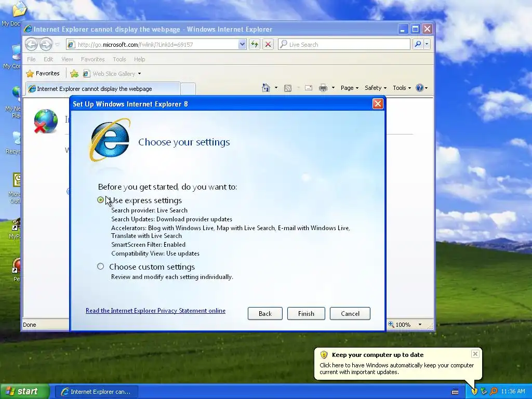The height and width of the screenshot is (399, 532).
Task: Click the RSS feeds icon in the command bar
Action: pyautogui.click(x=288, y=88)
